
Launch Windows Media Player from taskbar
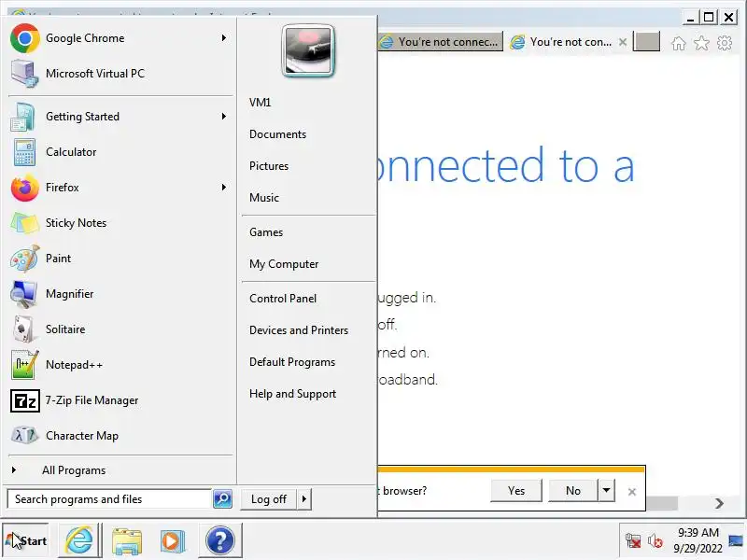coord(172,540)
